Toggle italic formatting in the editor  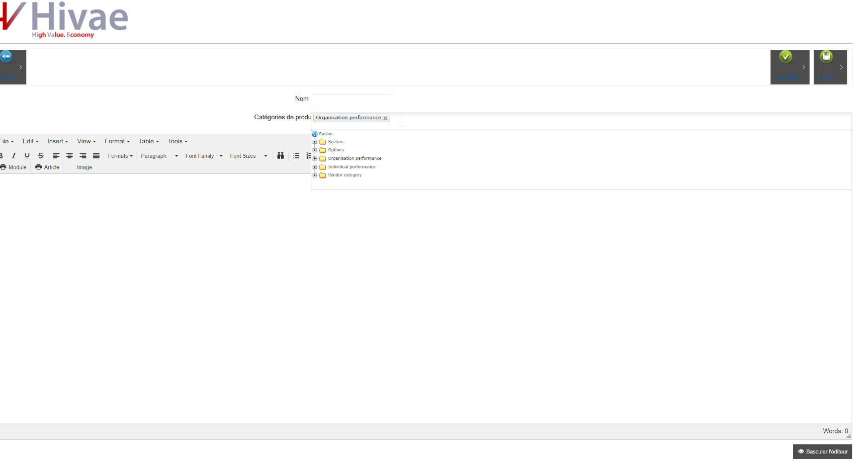(14, 156)
